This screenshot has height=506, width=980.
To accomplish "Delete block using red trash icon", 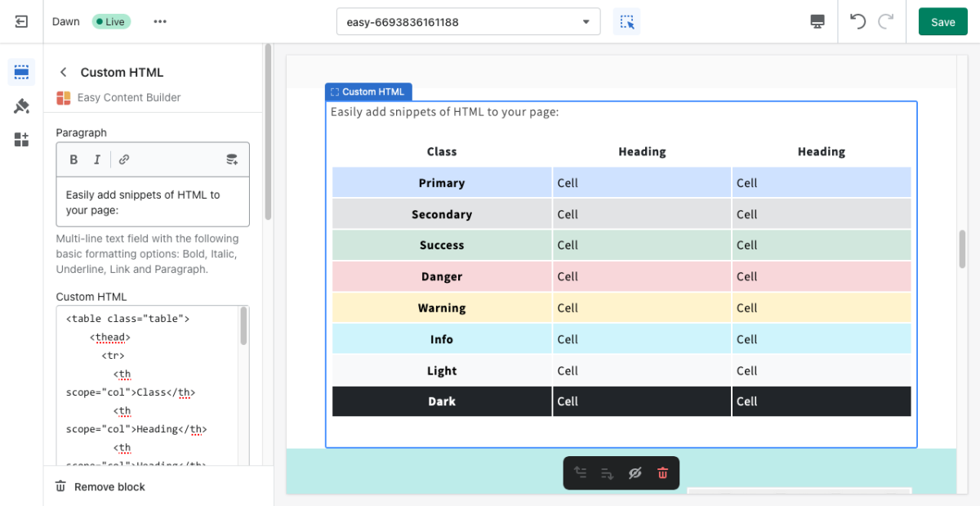I will point(662,472).
